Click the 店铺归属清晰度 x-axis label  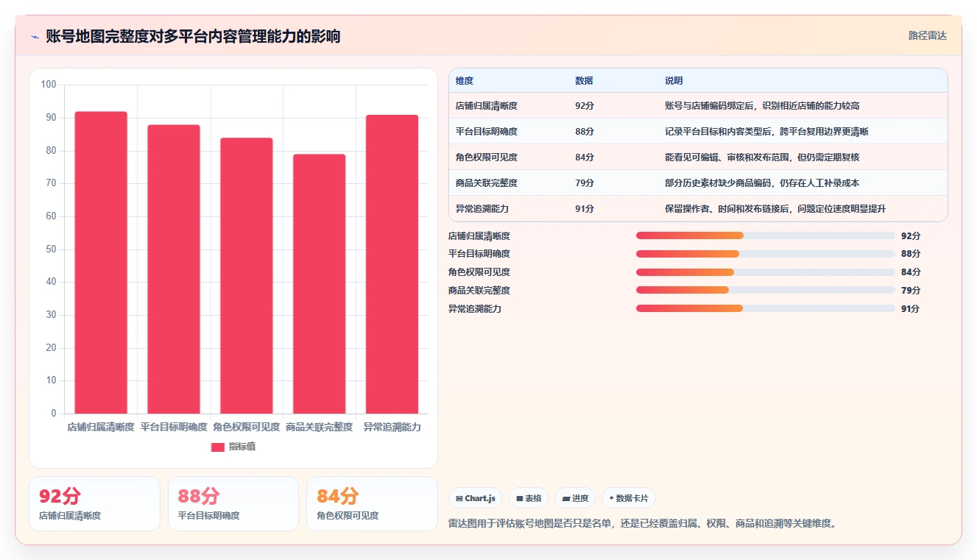[101, 427]
